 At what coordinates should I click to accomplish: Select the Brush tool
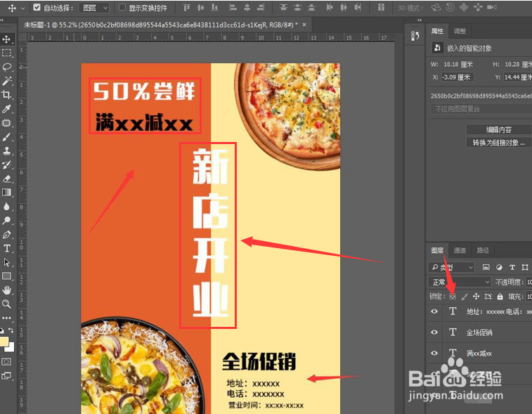pyautogui.click(x=6, y=137)
